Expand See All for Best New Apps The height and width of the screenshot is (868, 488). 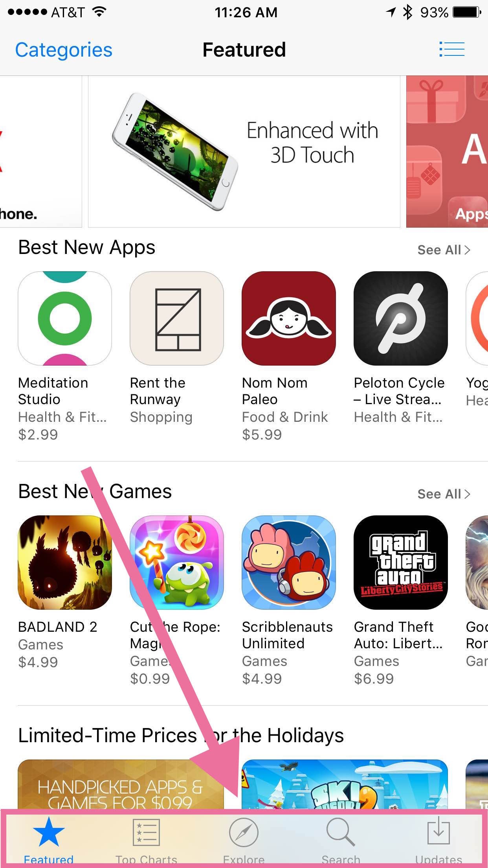tap(444, 250)
